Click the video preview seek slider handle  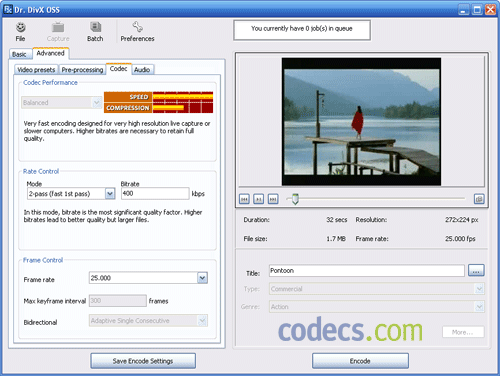pos(295,199)
